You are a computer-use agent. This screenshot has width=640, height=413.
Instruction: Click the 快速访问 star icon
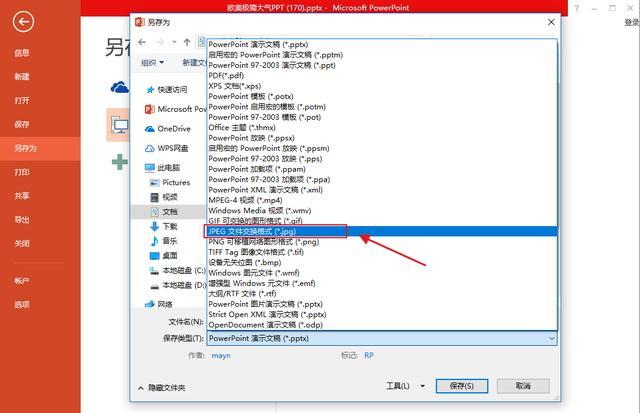[x=150, y=90]
